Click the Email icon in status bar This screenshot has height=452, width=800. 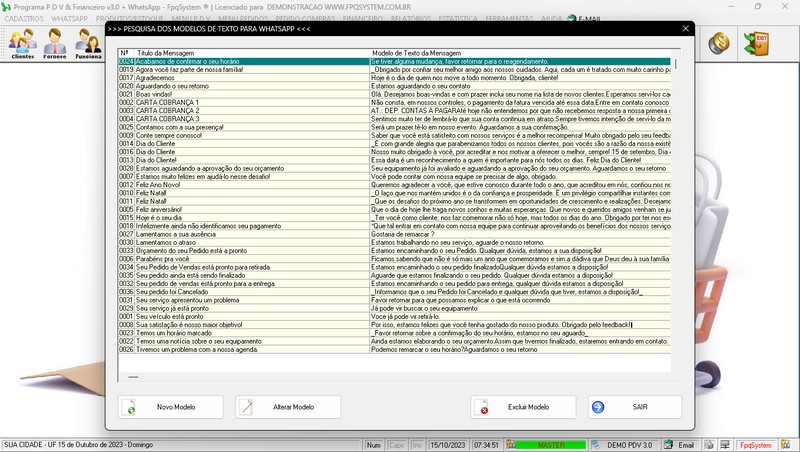coord(668,445)
